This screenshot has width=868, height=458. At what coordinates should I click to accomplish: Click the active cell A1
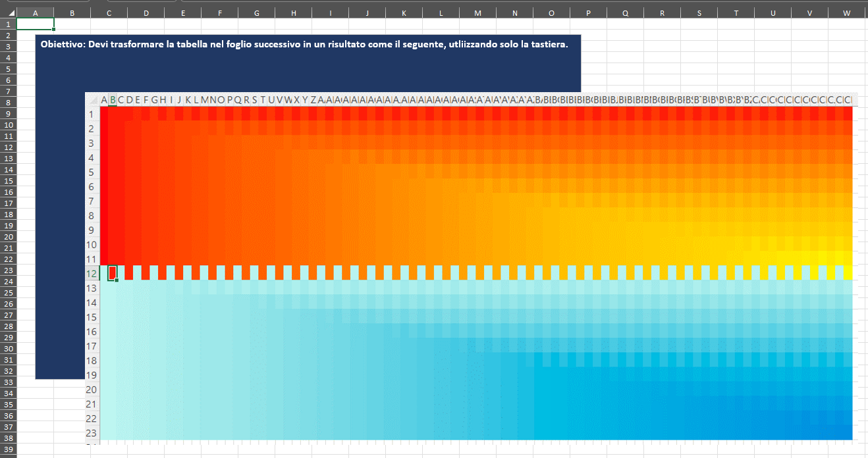pos(35,24)
